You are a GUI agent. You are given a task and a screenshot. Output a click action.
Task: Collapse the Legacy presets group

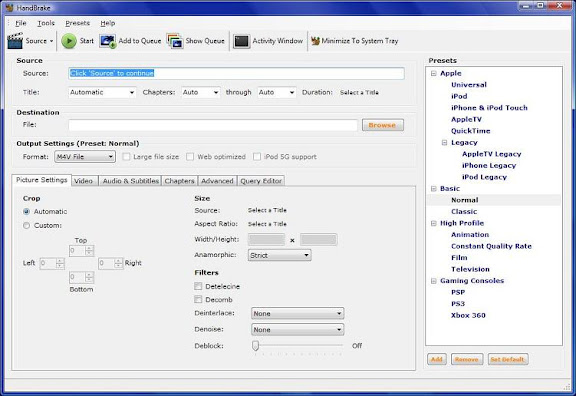click(444, 143)
